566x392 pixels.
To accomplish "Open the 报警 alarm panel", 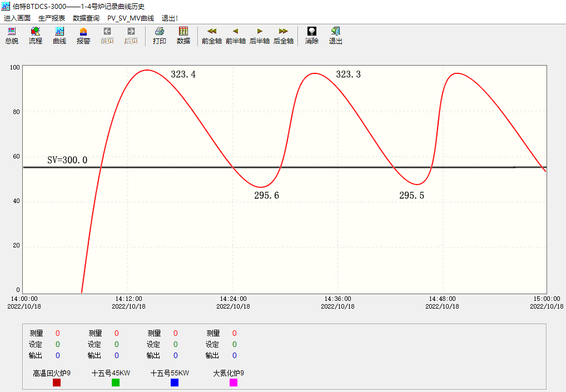I will click(x=83, y=36).
